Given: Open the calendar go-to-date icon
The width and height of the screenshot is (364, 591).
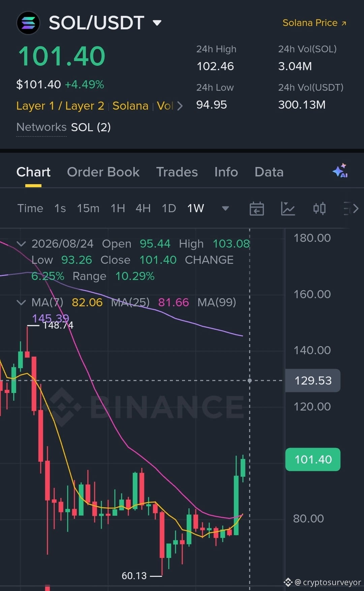Looking at the screenshot, I should (257, 208).
